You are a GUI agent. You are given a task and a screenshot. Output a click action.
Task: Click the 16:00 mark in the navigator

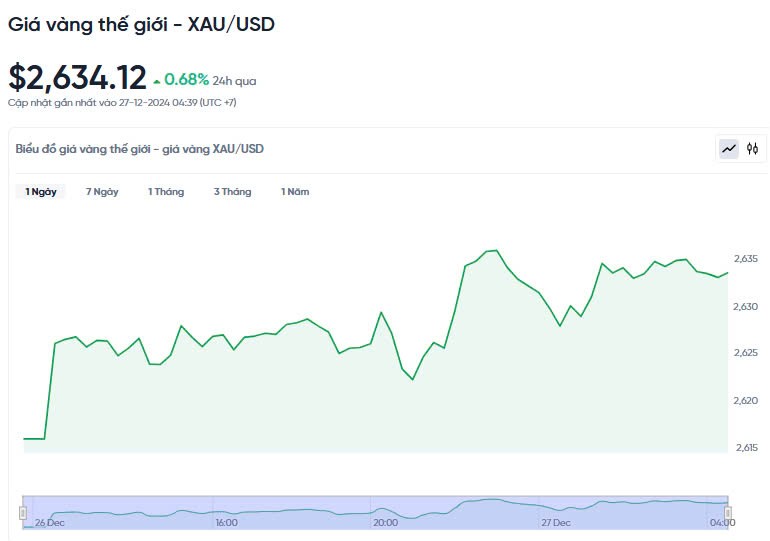[226, 522]
